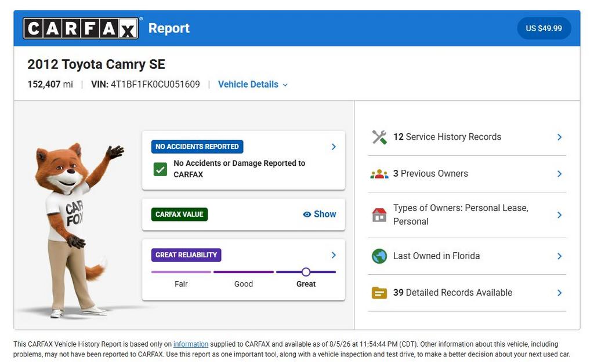Click the VIN number 4T1BF1FK0CU051609

coord(155,85)
